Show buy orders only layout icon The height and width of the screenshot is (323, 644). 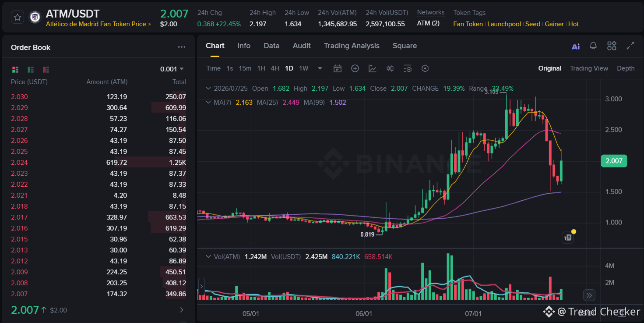coord(31,69)
